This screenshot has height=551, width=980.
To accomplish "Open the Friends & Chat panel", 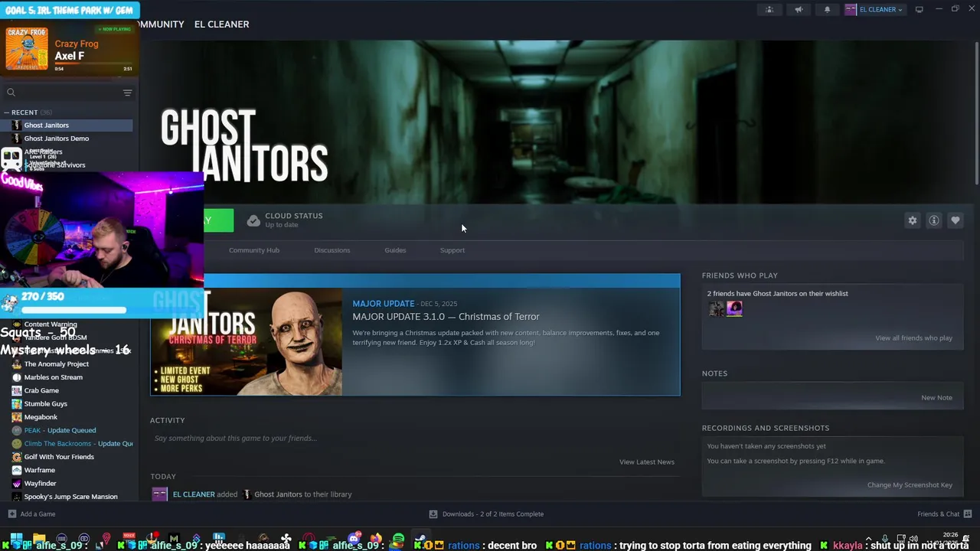I will [x=944, y=514].
